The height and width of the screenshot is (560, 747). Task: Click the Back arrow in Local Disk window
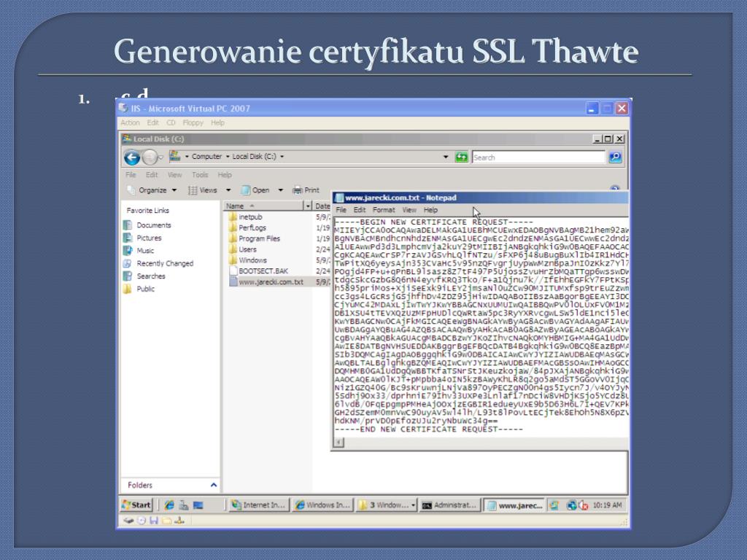pyautogui.click(x=132, y=157)
